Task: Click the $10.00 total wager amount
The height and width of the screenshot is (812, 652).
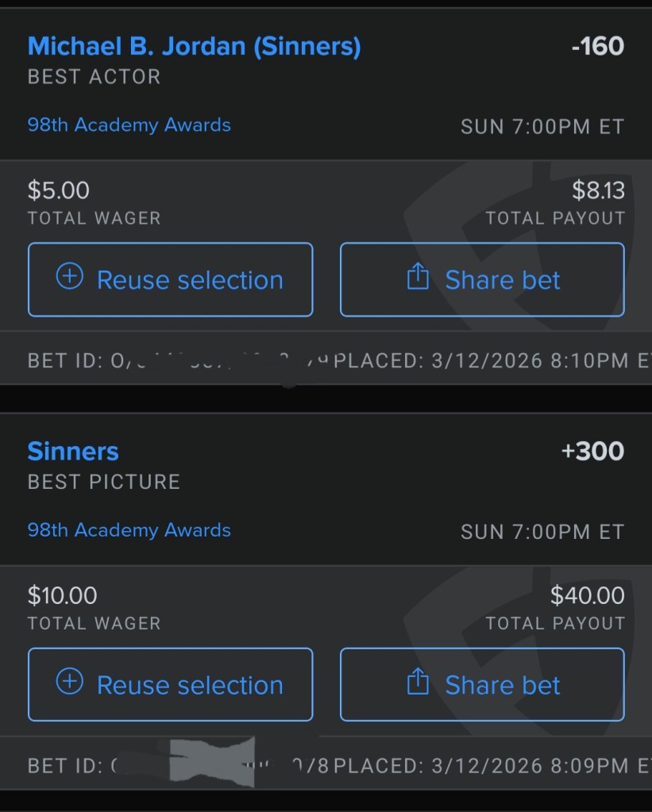Action: click(x=63, y=595)
